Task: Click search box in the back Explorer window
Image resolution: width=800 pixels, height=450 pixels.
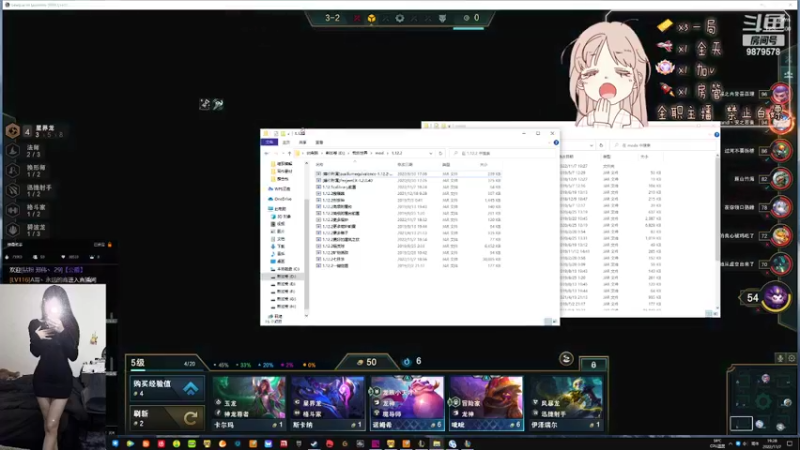Action: click(661, 145)
